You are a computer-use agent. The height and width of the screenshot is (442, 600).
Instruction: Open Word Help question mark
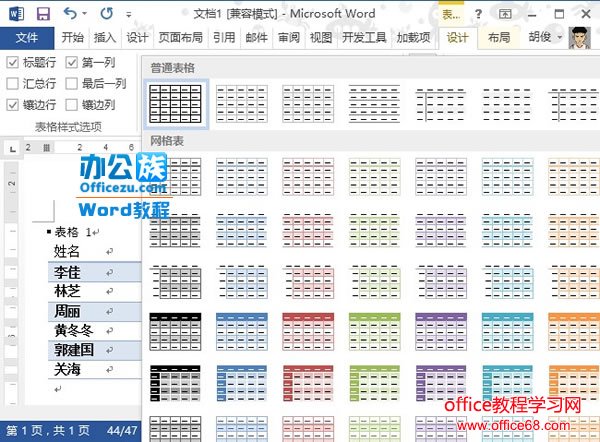click(x=478, y=14)
